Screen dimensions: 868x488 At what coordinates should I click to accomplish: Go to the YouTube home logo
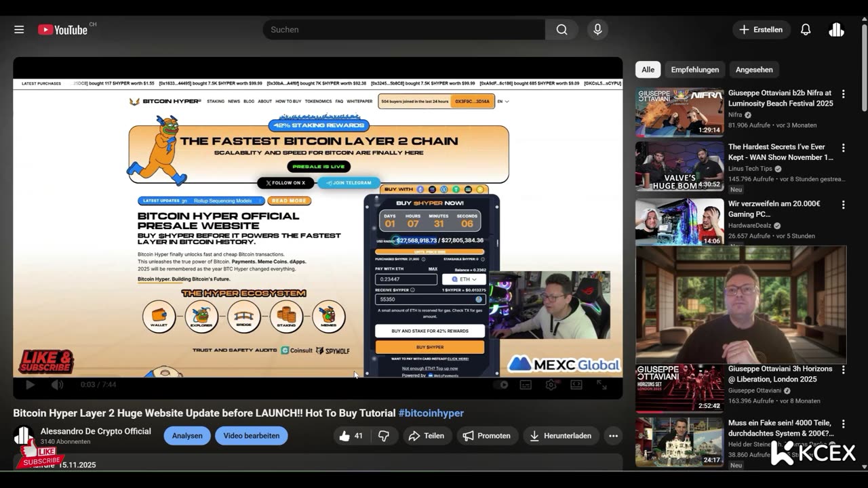coord(62,30)
